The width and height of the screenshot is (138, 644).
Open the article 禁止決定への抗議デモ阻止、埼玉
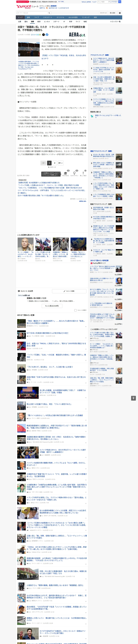click(49, 404)
